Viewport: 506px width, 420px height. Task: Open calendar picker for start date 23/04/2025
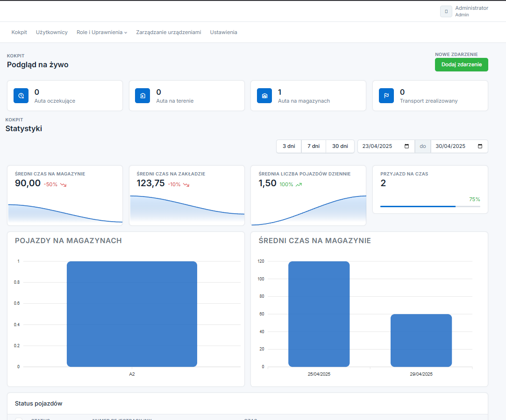pyautogui.click(x=406, y=146)
